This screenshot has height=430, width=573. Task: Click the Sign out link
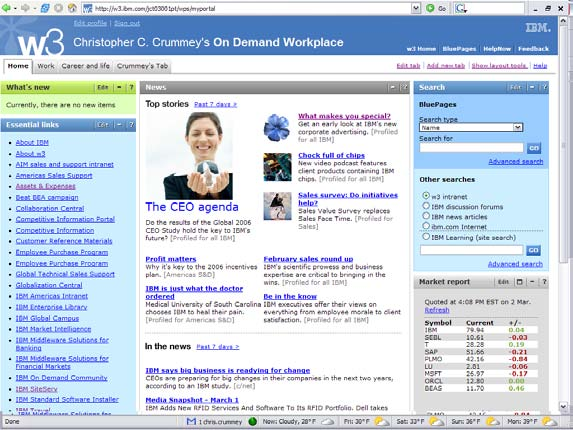(127, 23)
